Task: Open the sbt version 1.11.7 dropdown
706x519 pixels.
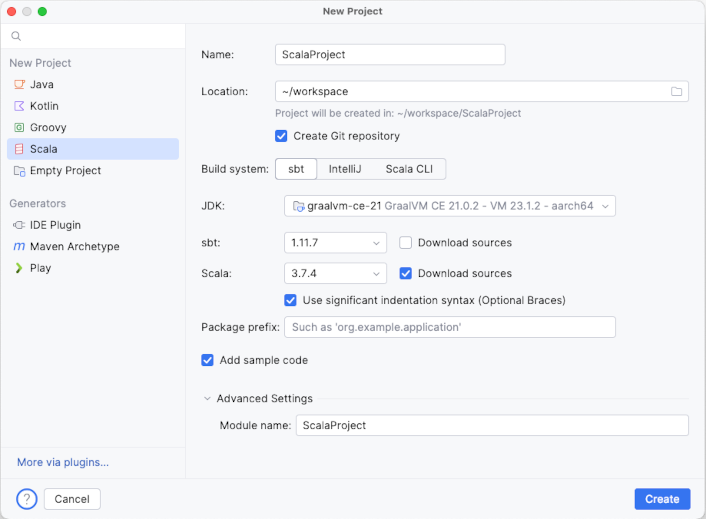Action: click(335, 243)
